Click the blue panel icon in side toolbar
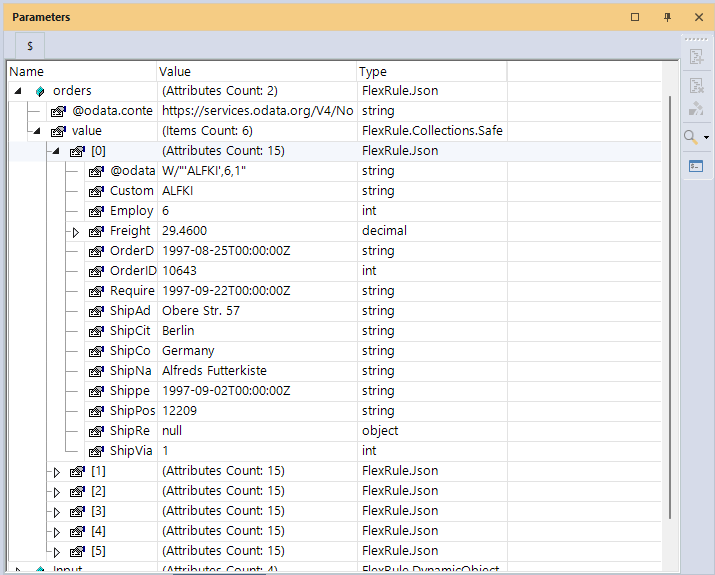Viewport: 715px width, 575px height. (696, 166)
